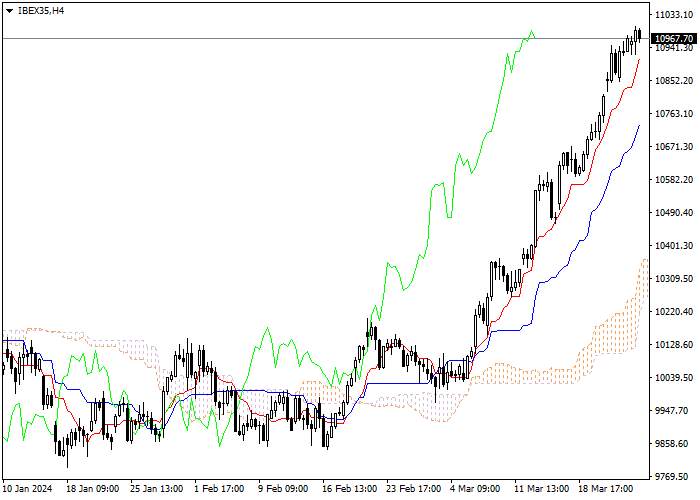Click price level 10490.40 on the scale

pos(674,213)
